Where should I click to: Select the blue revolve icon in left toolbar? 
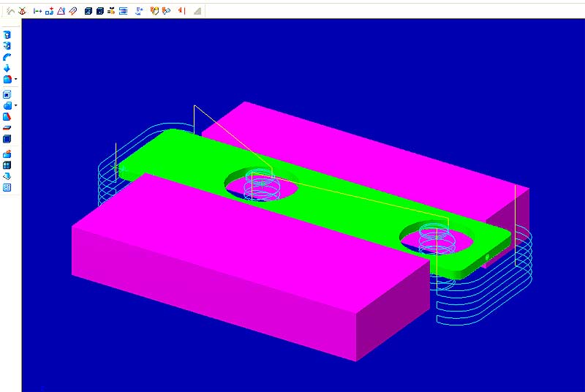coord(7,46)
